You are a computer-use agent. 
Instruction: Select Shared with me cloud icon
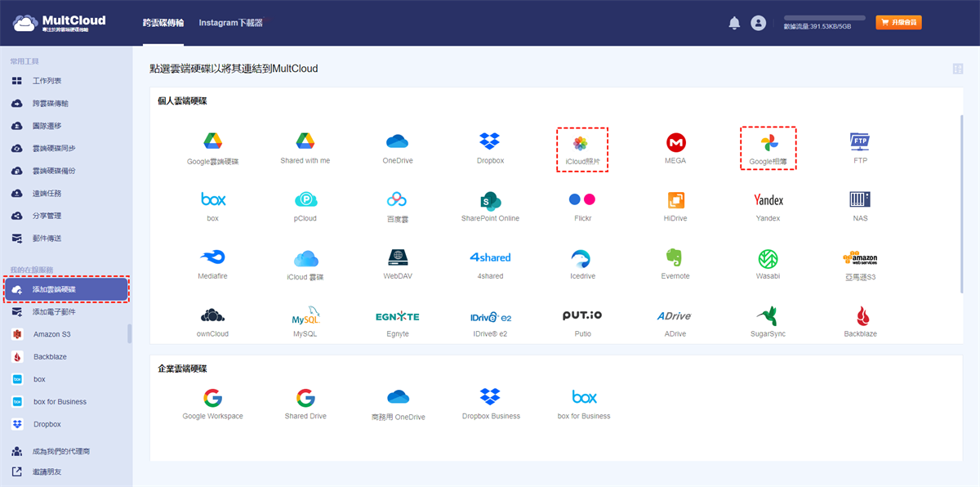click(x=305, y=149)
